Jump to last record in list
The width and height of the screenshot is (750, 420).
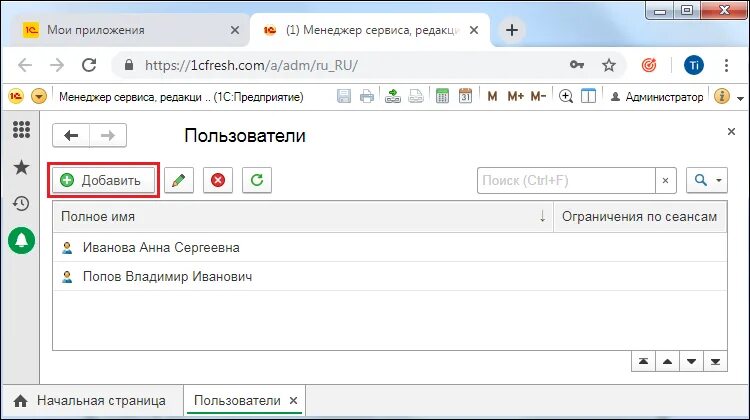pyautogui.click(x=715, y=362)
